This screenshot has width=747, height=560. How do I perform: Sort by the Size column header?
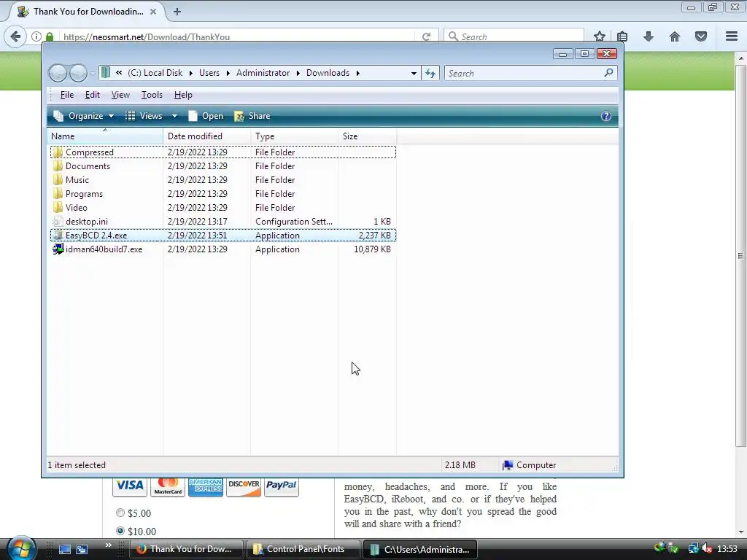(367, 136)
